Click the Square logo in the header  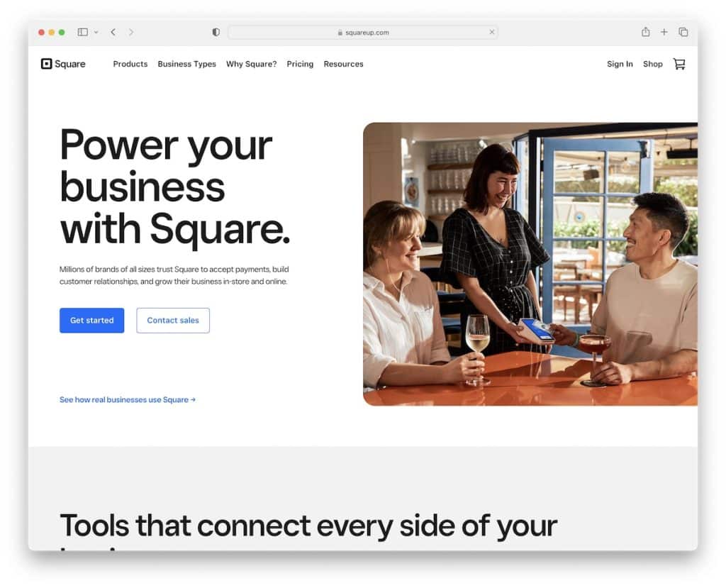[63, 64]
